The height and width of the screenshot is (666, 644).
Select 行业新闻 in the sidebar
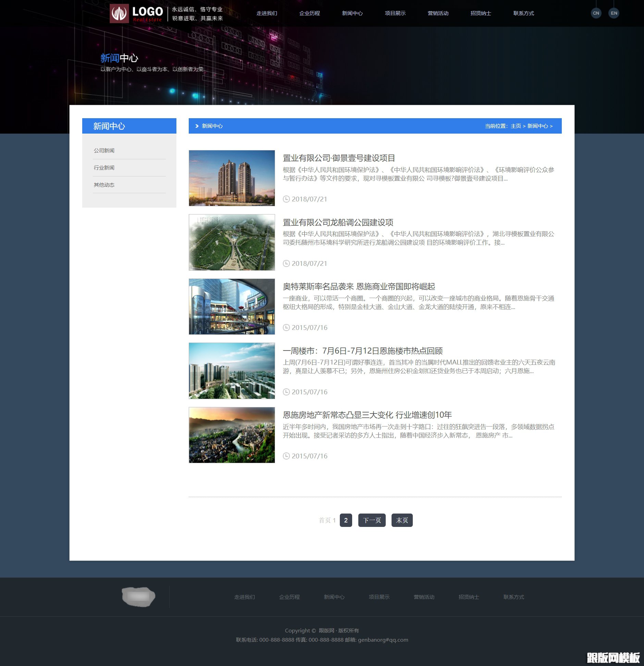(104, 168)
